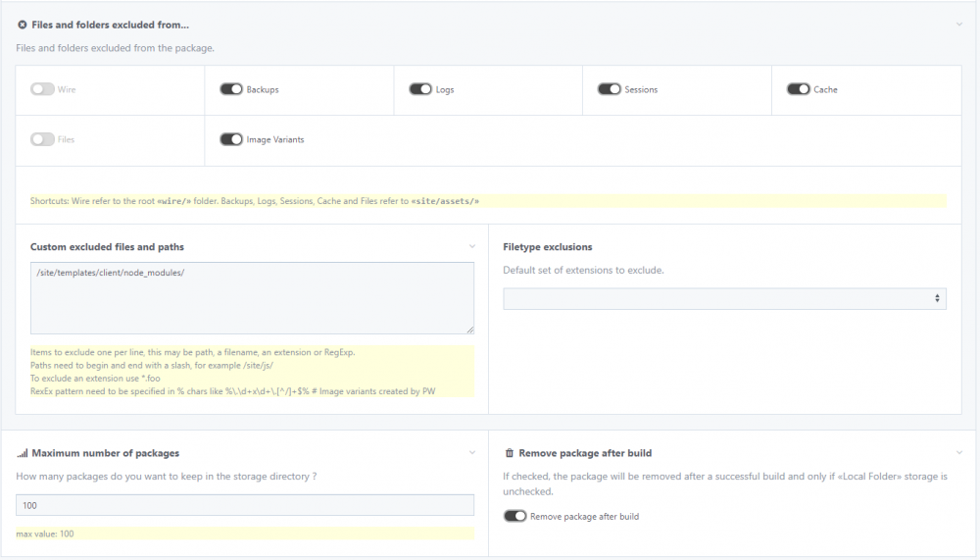Click the excluded files circle-x header icon
The width and height of the screenshot is (980, 560).
click(x=22, y=25)
